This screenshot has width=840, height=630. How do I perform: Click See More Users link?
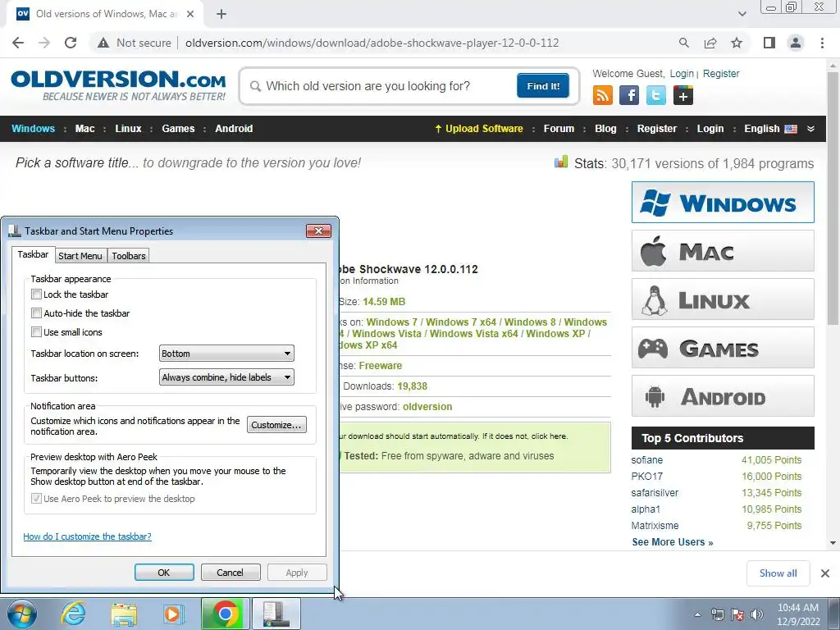[673, 542]
